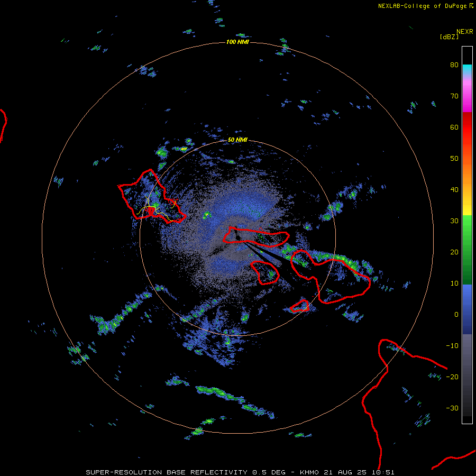Click the 0 value on the dBZ scale
476x476 pixels.
(456, 315)
